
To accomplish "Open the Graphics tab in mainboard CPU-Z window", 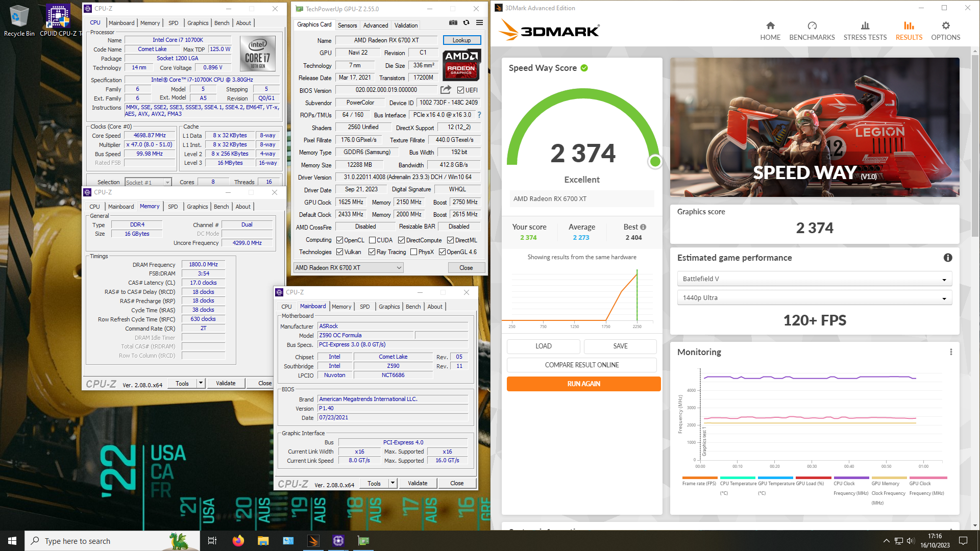I will (389, 307).
